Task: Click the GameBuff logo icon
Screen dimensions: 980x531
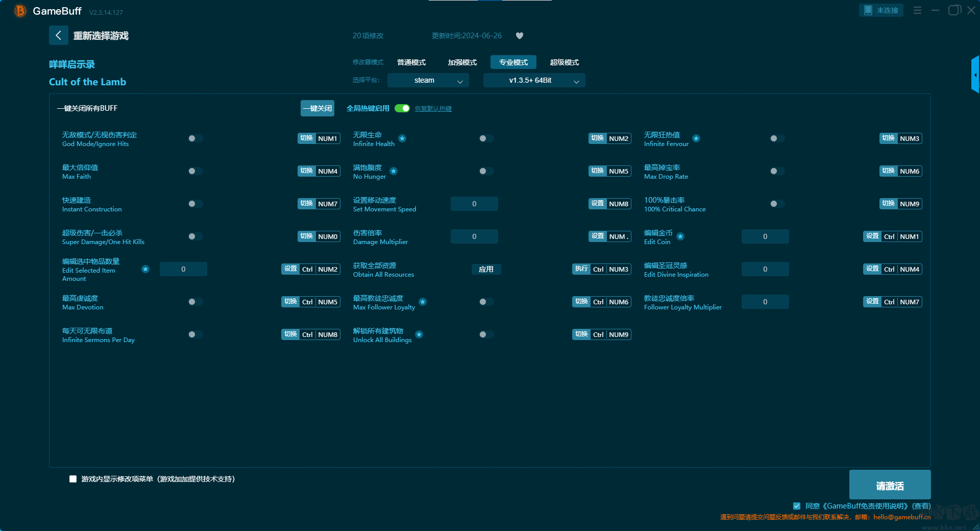Action: [x=20, y=11]
